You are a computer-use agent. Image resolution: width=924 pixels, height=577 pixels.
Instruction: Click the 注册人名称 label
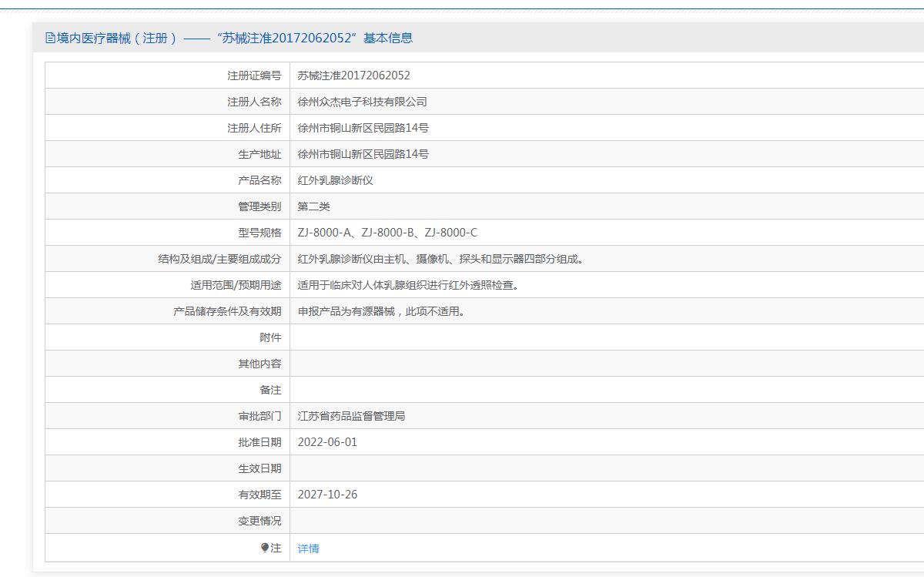click(254, 102)
